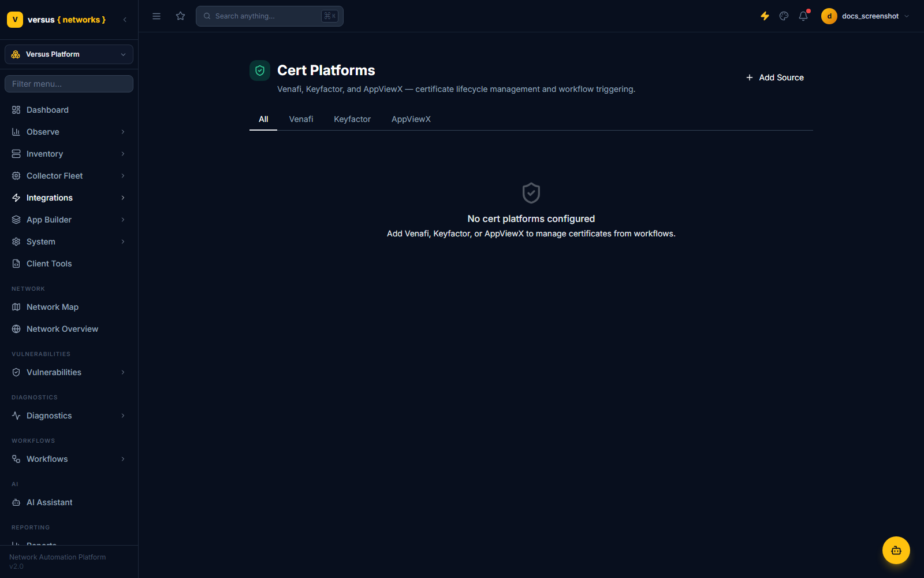Image resolution: width=924 pixels, height=578 pixels.
Task: Open the floating AI bot button
Action: pyautogui.click(x=896, y=550)
